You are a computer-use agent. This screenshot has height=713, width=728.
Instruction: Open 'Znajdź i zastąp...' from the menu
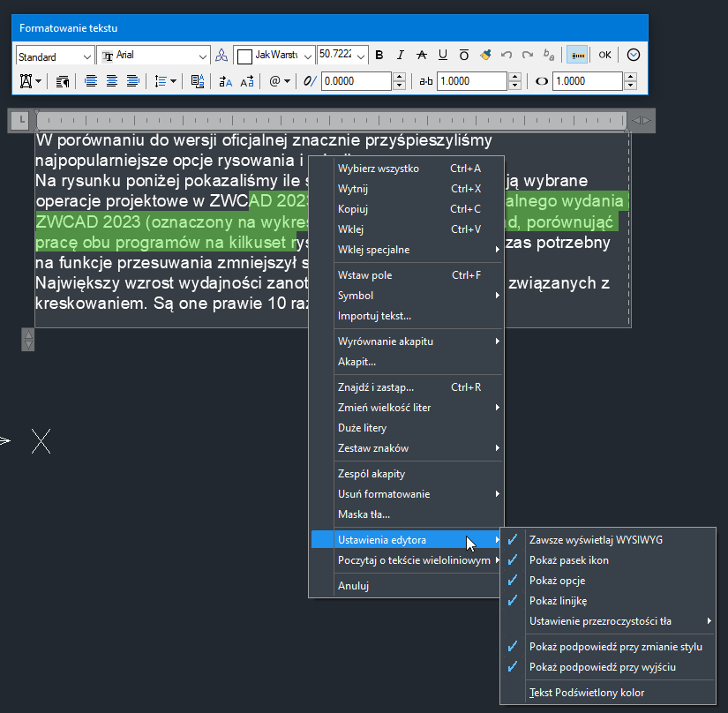point(407,387)
